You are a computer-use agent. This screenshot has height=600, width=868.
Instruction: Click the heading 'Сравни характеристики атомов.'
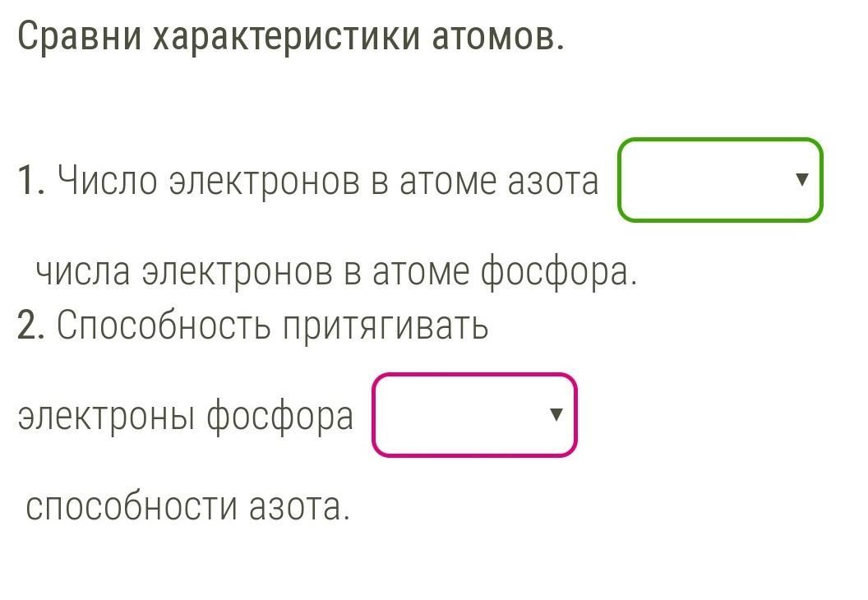click(x=291, y=35)
